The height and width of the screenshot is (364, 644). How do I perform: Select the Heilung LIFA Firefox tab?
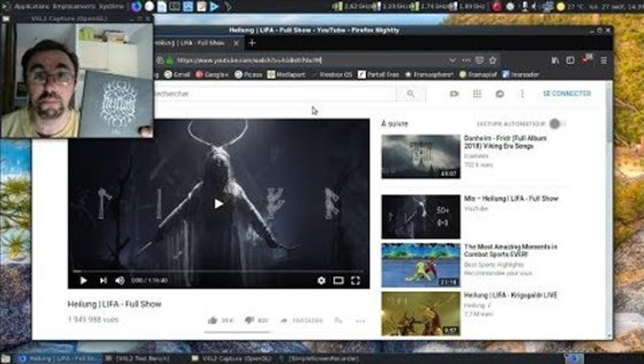click(x=193, y=42)
